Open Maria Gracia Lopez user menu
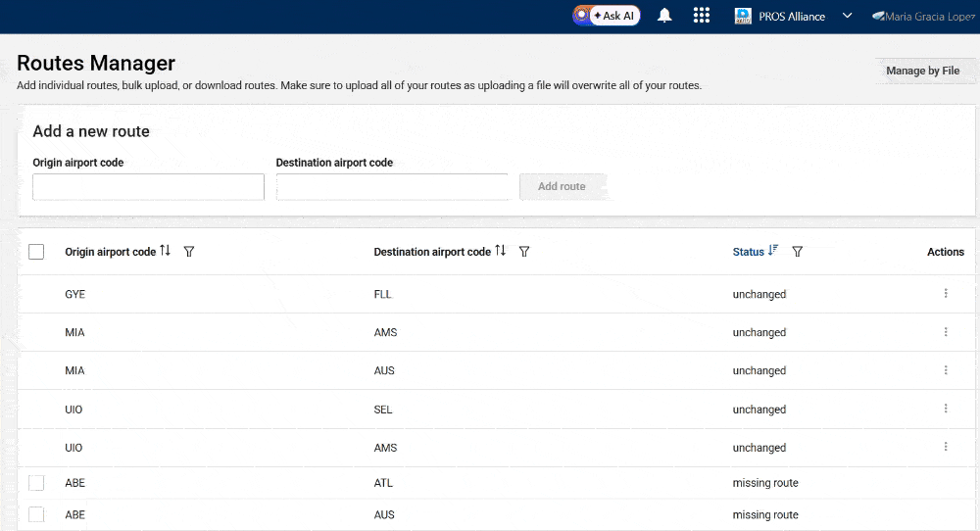The height and width of the screenshot is (531, 980). coord(926,16)
